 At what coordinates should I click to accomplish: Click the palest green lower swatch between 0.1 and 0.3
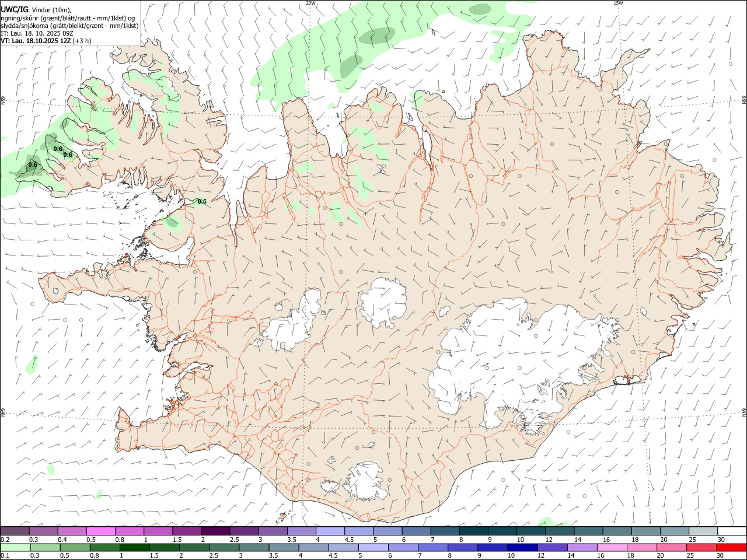click(x=16, y=547)
